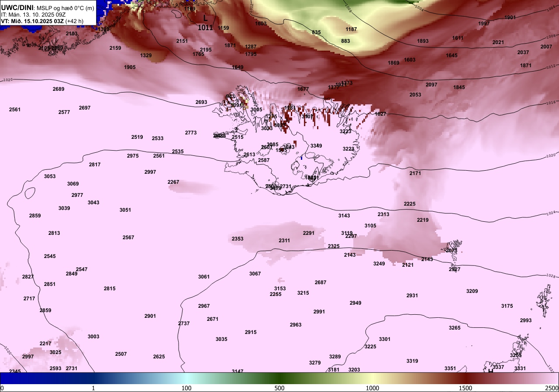This screenshot has height=392, width=559.
Task: Click the map value 2519
Action: point(137,137)
